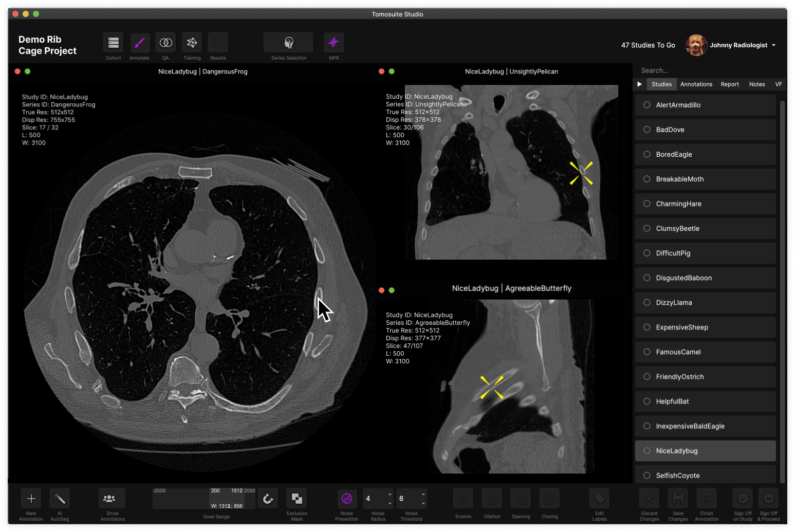
Task: Click the Save Changes button
Action: [678, 499]
